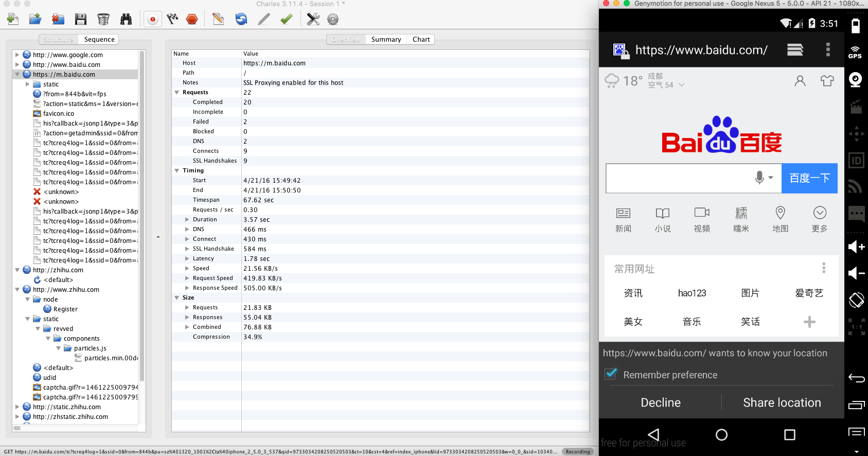Open the 更多 more shortcut
The image size is (868, 456).
click(x=820, y=220)
